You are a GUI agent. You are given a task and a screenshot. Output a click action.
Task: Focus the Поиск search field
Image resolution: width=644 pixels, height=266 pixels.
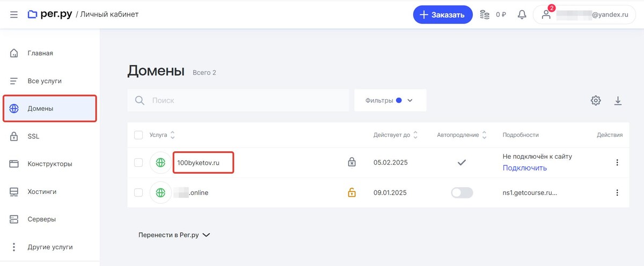pyautogui.click(x=238, y=100)
